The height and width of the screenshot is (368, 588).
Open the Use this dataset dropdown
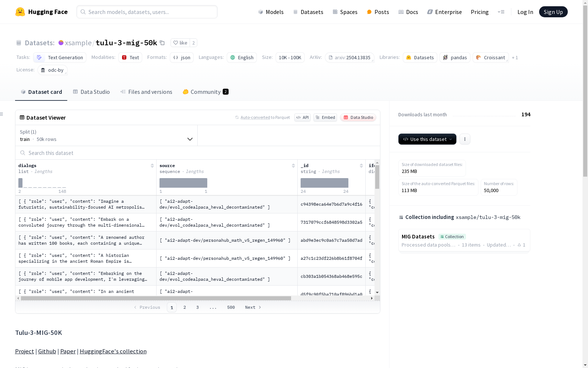click(x=427, y=139)
